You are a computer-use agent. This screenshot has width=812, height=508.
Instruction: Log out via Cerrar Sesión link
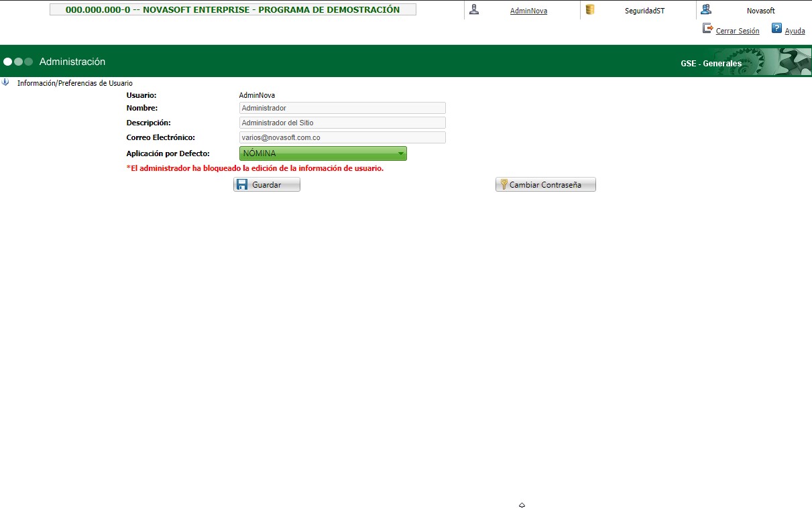738,31
